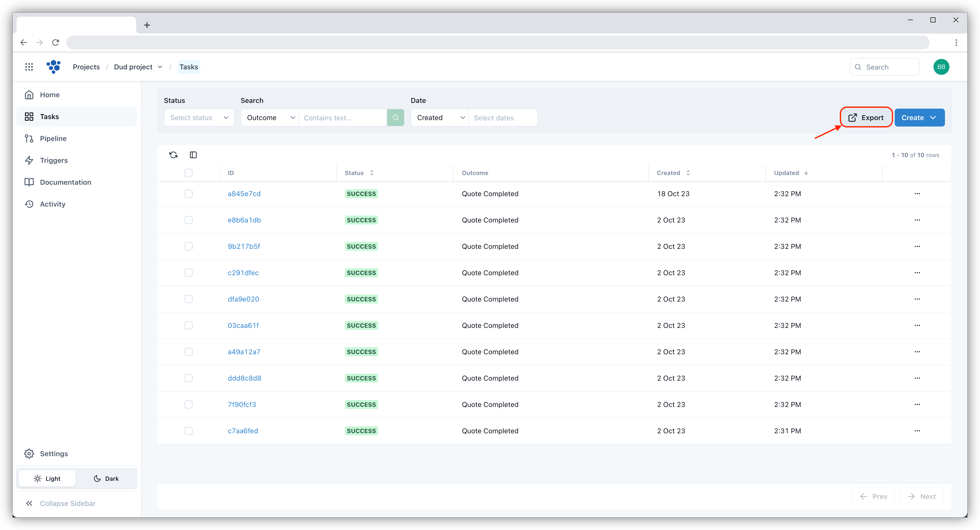Image resolution: width=980 pixels, height=530 pixels.
Task: Open the Triggers section in sidebar
Action: click(x=54, y=160)
